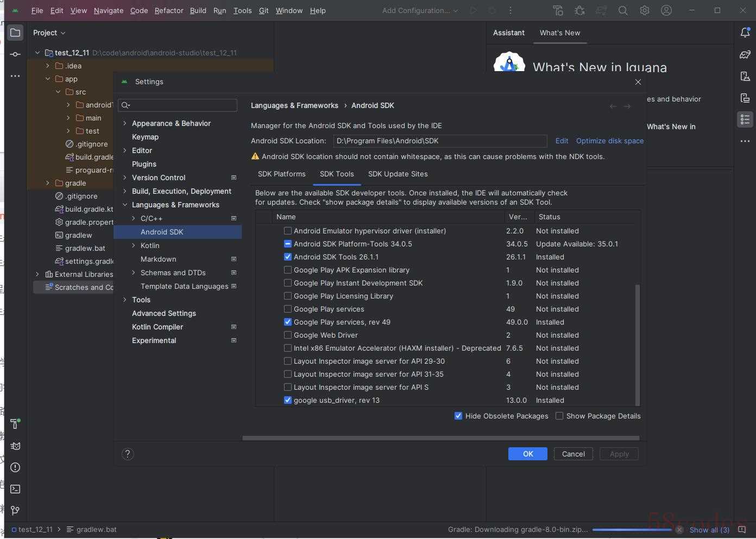Screen dimensions: 756x539
Task: Open Add Configuration dropdown
Action: tap(420, 10)
